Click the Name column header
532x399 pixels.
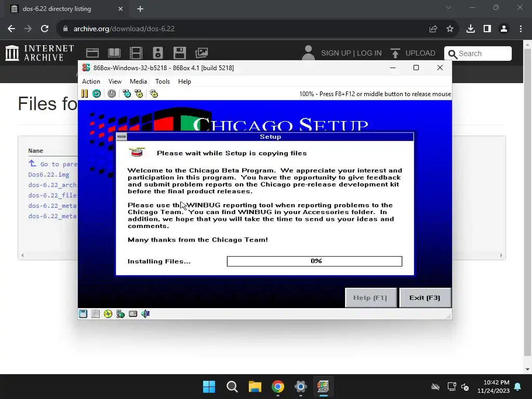click(x=36, y=151)
